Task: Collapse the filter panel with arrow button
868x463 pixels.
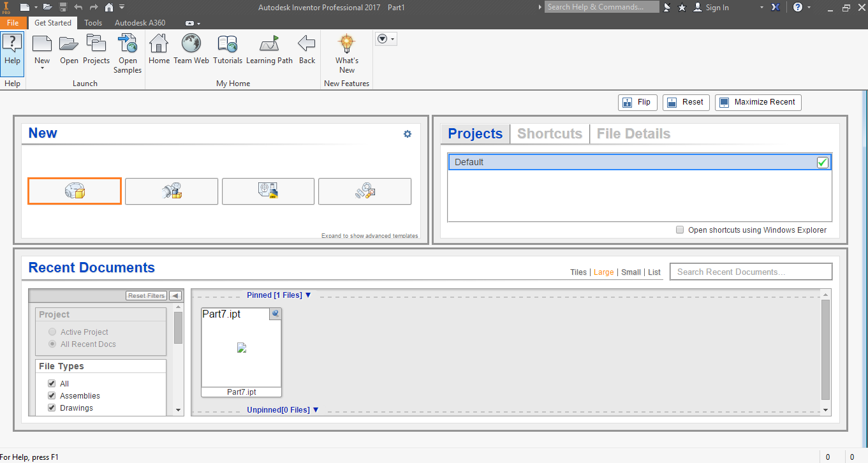Action: [x=175, y=295]
